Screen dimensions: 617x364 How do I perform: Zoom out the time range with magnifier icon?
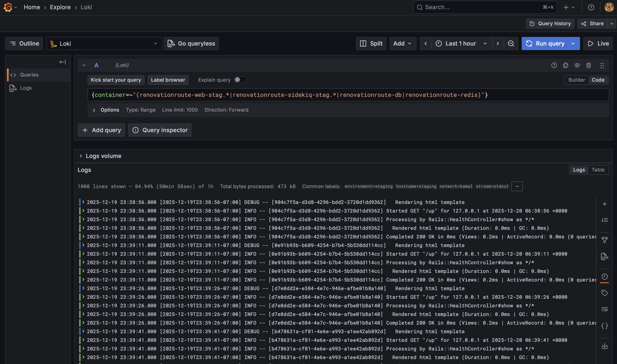(511, 43)
